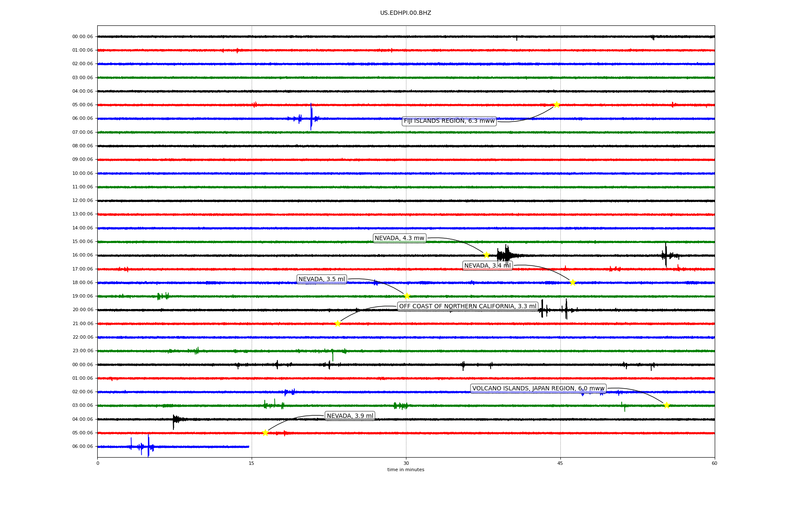Click the NEVADA, 4.3 mw annotation label
The height and width of the screenshot is (508, 812).
coord(399,238)
